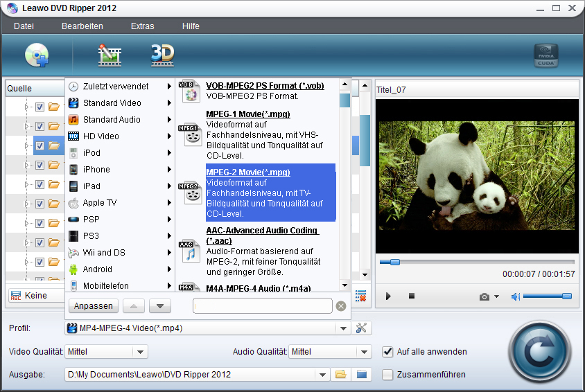This screenshot has height=392, width=585.
Task: Click the MPEG2 format icon
Action: click(189, 193)
